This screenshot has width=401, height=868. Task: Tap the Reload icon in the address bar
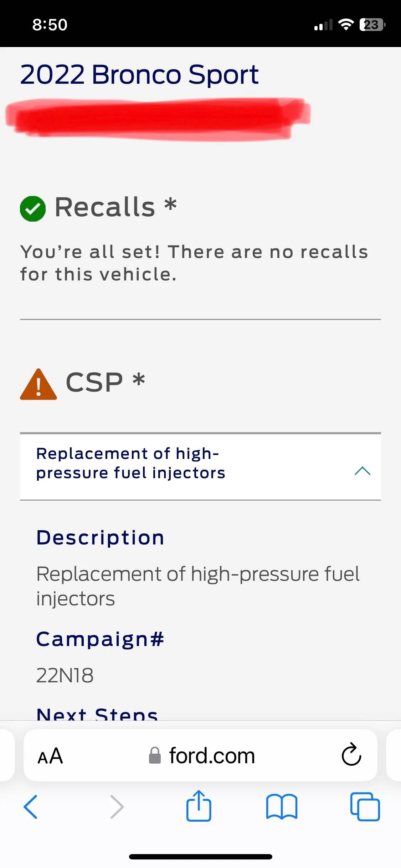(351, 755)
